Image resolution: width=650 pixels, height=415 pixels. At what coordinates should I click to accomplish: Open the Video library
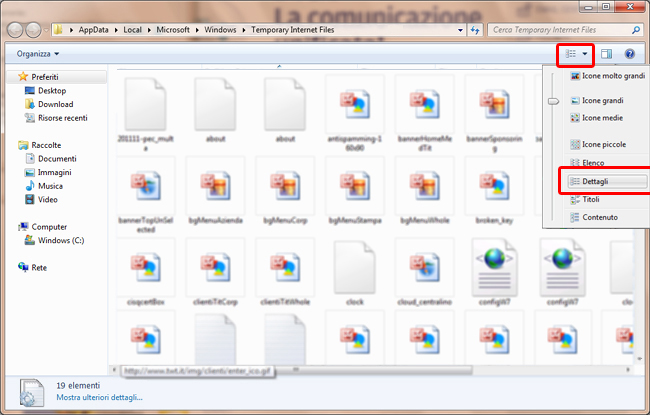tap(48, 200)
